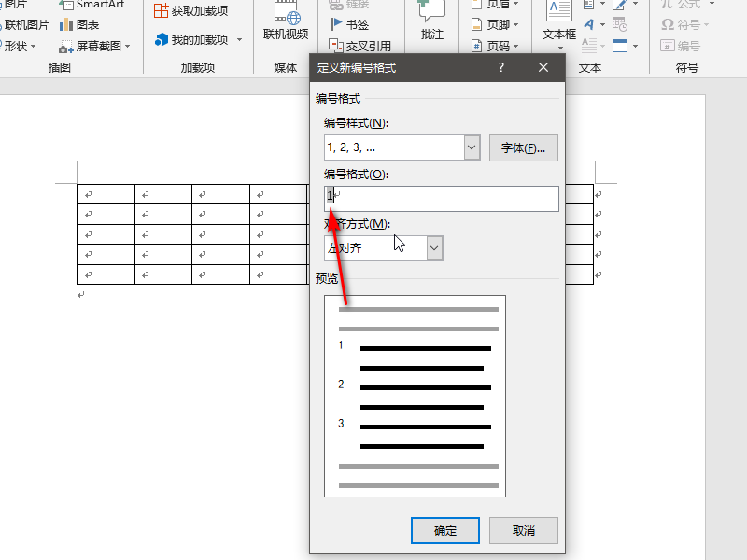Image resolution: width=747 pixels, height=560 pixels.
Task: Add a bookmark with 书签
Action: [349, 24]
